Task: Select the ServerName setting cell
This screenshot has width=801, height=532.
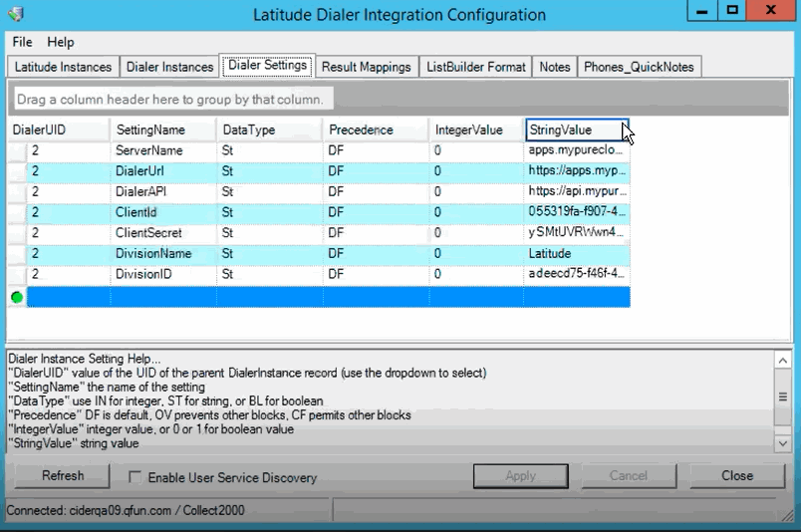Action: pyautogui.click(x=163, y=150)
